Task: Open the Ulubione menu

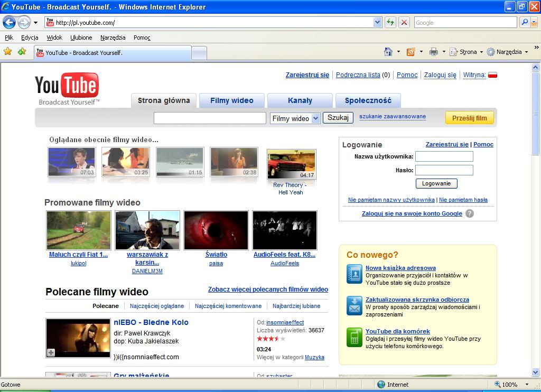Action: point(81,38)
